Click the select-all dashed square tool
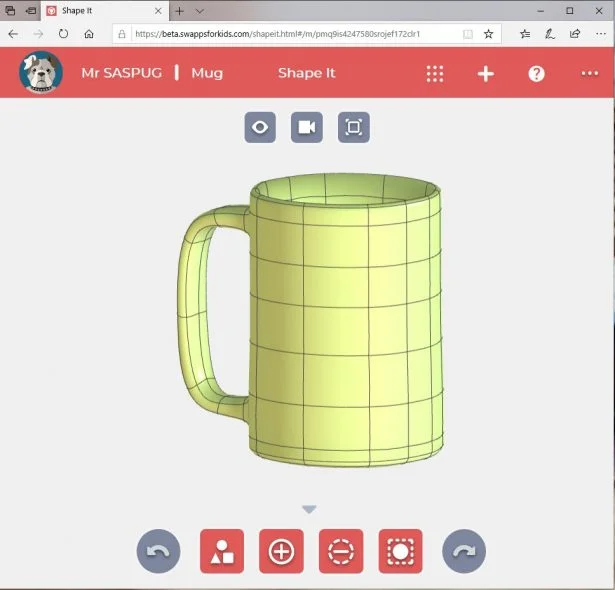615x590 pixels. [401, 551]
